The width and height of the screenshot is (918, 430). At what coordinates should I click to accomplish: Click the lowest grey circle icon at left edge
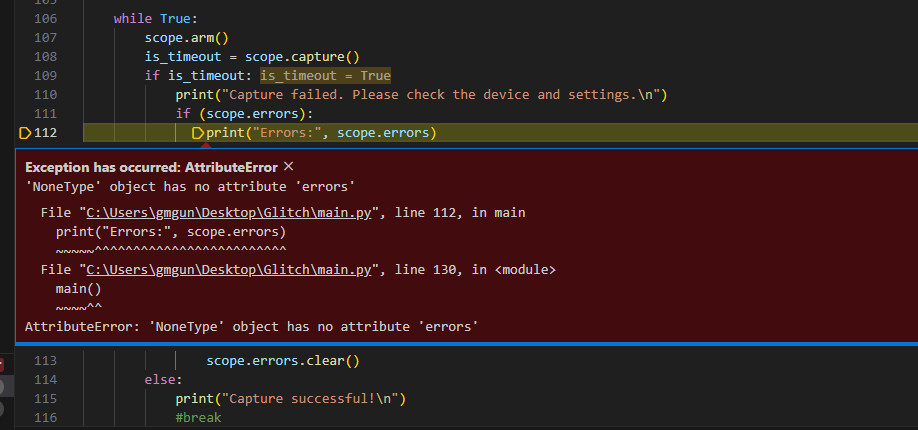[1, 408]
